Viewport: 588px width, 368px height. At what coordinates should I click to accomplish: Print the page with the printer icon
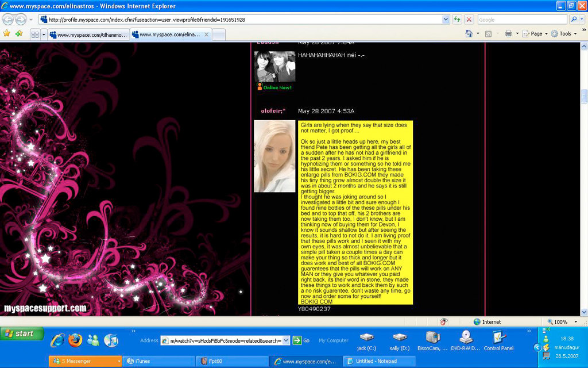click(x=508, y=34)
